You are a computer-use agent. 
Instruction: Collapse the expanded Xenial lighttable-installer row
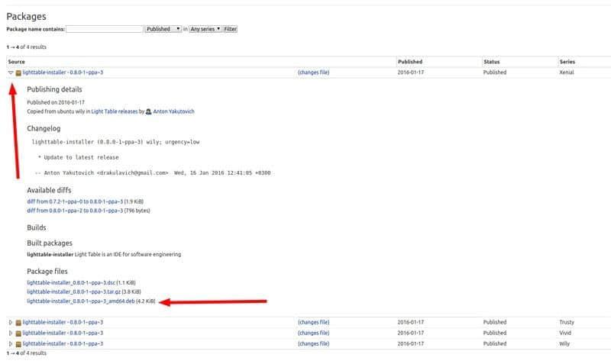tap(11, 72)
